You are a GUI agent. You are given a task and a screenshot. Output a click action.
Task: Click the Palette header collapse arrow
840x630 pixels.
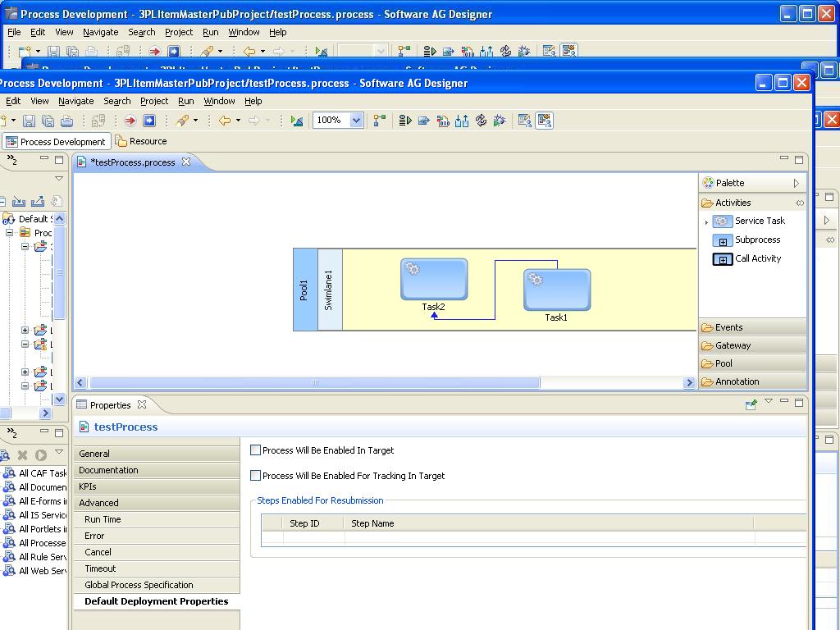(796, 183)
